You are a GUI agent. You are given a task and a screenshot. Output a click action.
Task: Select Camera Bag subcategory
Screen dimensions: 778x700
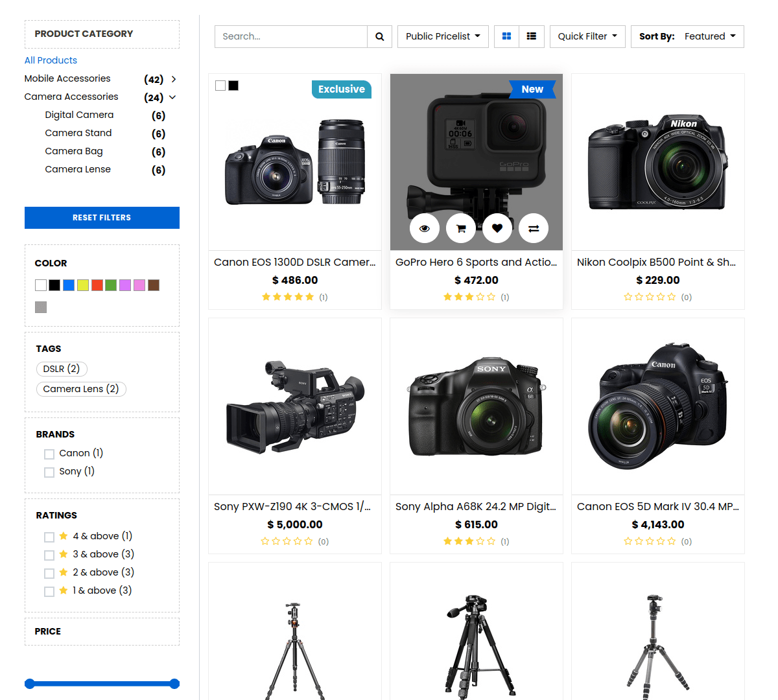click(74, 151)
